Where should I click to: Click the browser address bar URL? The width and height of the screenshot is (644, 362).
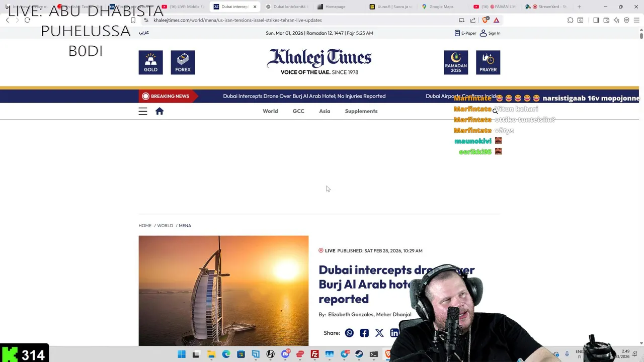[237, 20]
